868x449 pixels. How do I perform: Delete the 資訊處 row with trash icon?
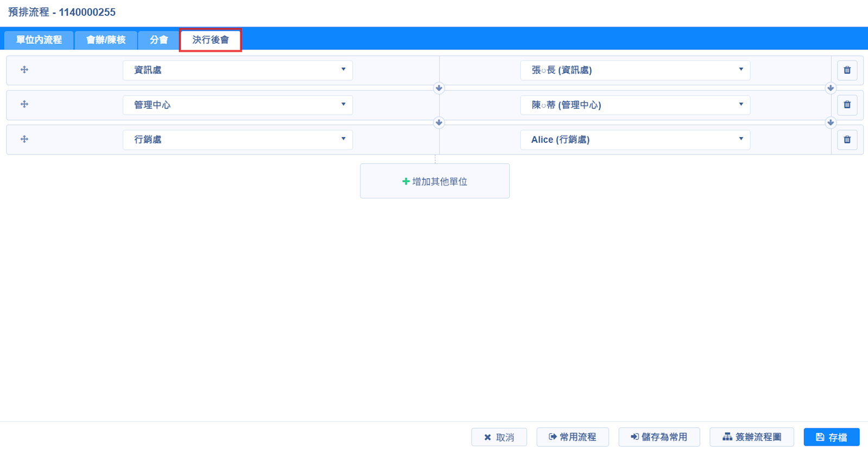point(847,70)
